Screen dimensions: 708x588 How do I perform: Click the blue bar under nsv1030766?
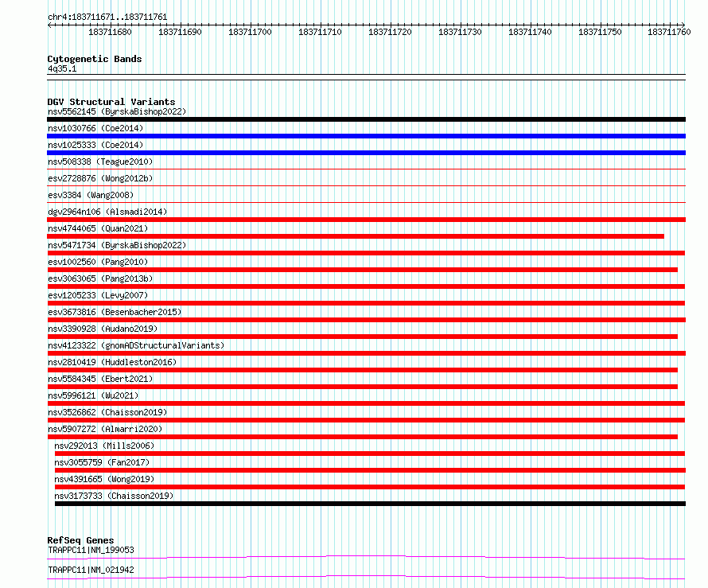pyautogui.click(x=366, y=136)
